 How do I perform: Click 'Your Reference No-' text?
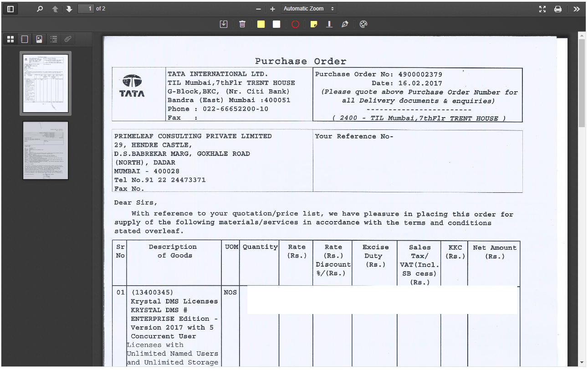[x=354, y=136]
